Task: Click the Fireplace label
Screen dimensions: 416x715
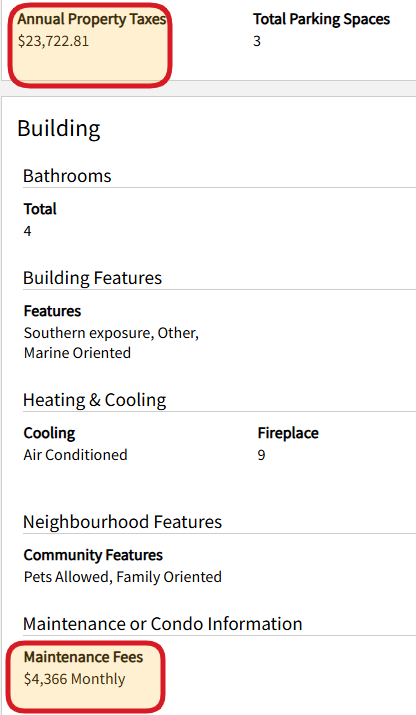Action: coord(288,433)
